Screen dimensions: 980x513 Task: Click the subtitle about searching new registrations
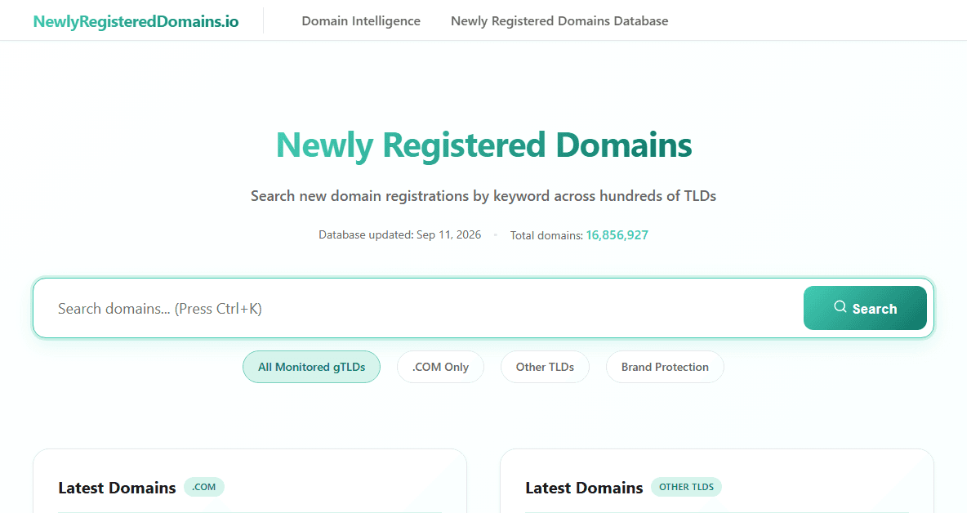click(x=483, y=196)
